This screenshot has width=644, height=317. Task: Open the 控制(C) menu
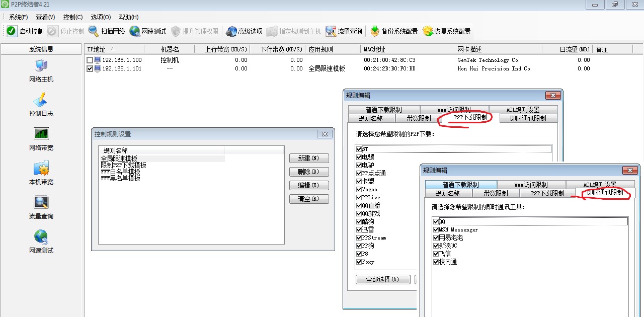[73, 17]
